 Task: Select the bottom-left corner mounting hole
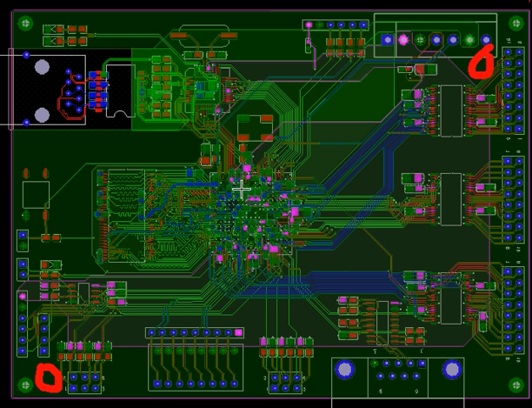click(x=23, y=385)
